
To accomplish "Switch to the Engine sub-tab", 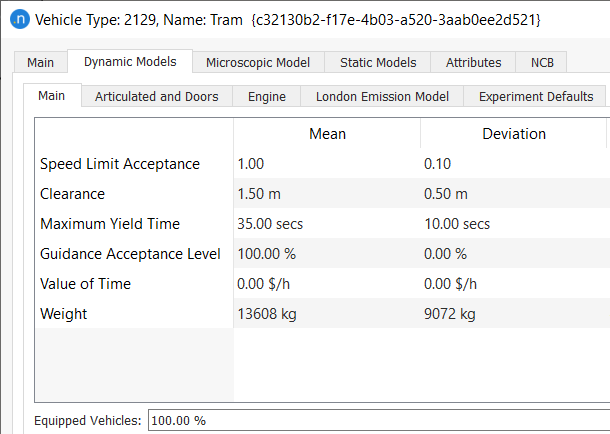I will pos(267,97).
